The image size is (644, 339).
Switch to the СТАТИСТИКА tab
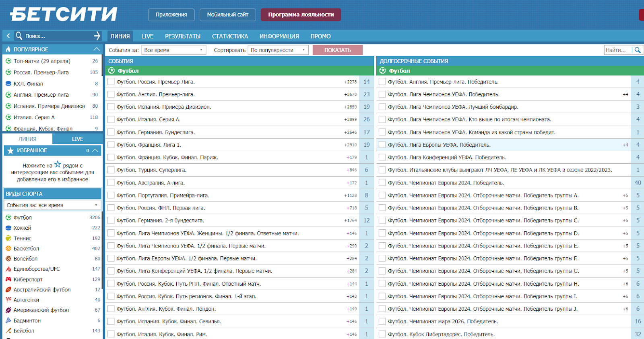(x=230, y=36)
